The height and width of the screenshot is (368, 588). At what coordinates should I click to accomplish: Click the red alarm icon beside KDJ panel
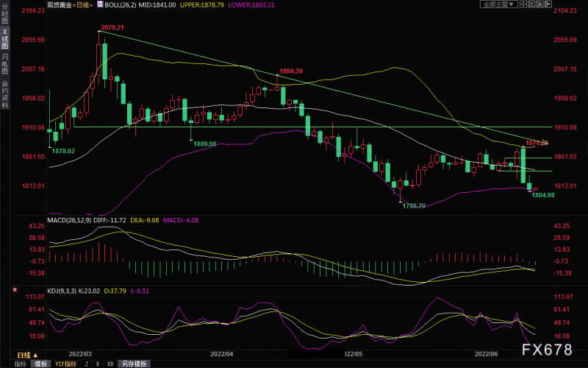15,289
